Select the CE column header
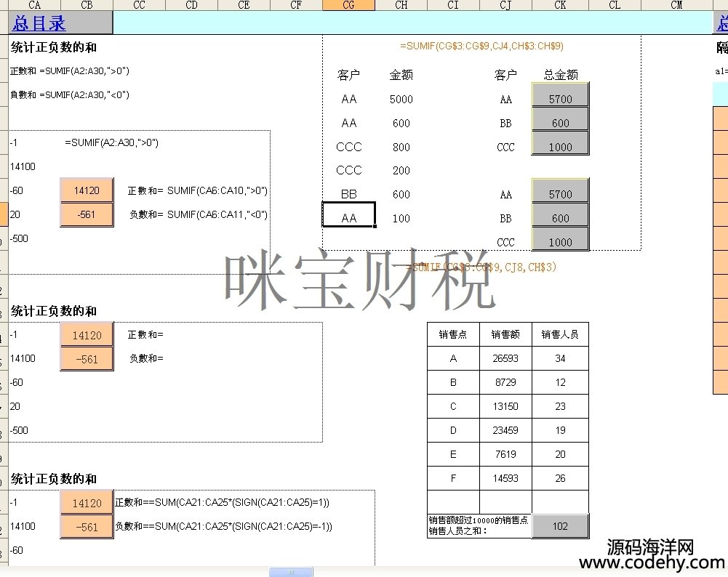Image resolution: width=728 pixels, height=577 pixels. point(244,5)
